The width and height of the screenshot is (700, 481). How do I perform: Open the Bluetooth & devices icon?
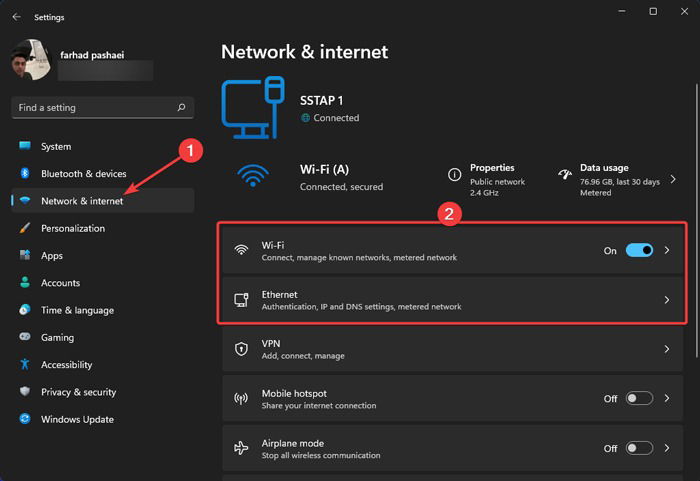pos(25,173)
